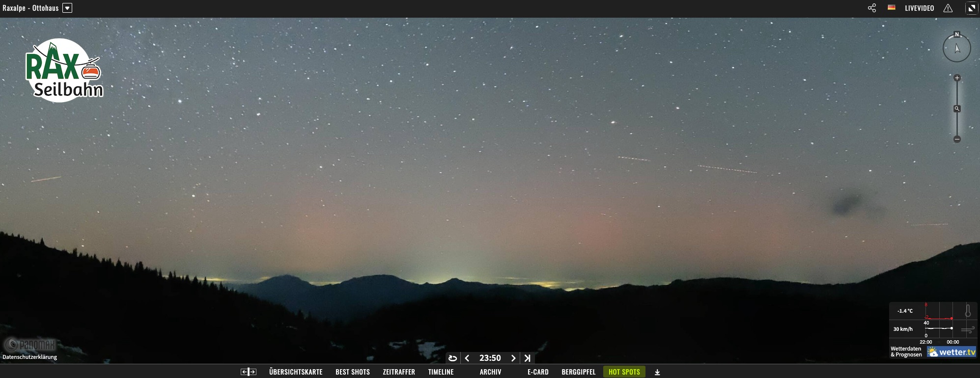Toggle the HOT SPOTS button
This screenshot has width=980, height=378.
(x=624, y=372)
